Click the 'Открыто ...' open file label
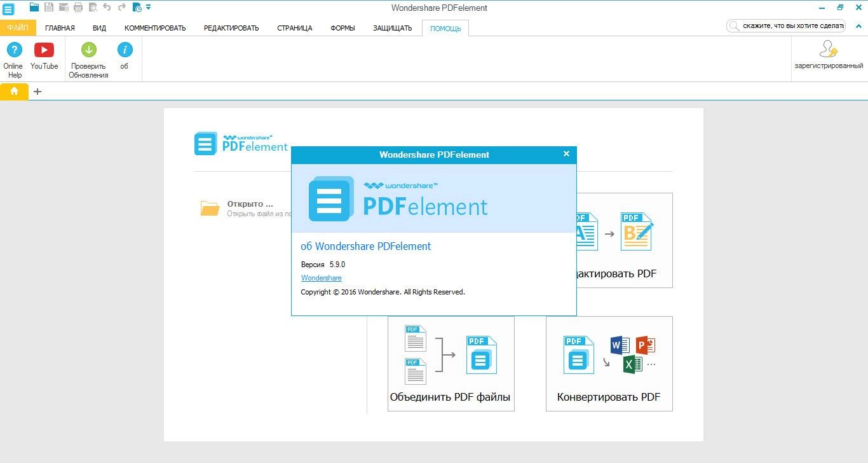The height and width of the screenshot is (463, 868). [250, 204]
